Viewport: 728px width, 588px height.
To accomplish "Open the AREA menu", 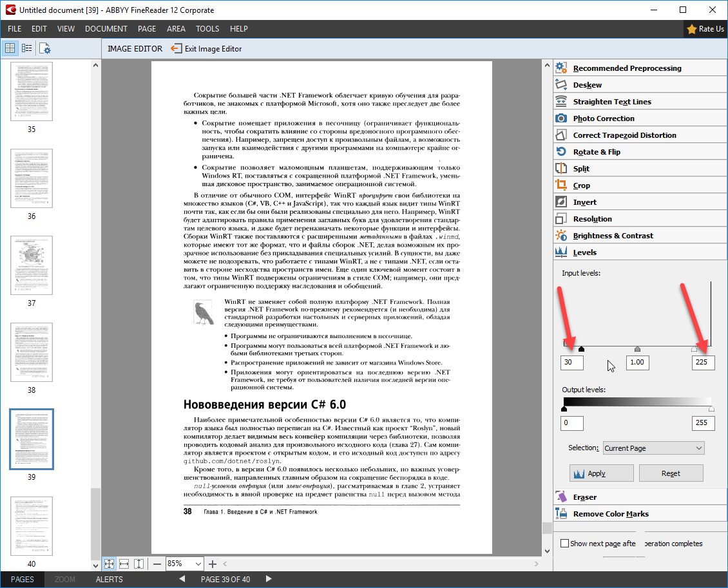I will [176, 29].
